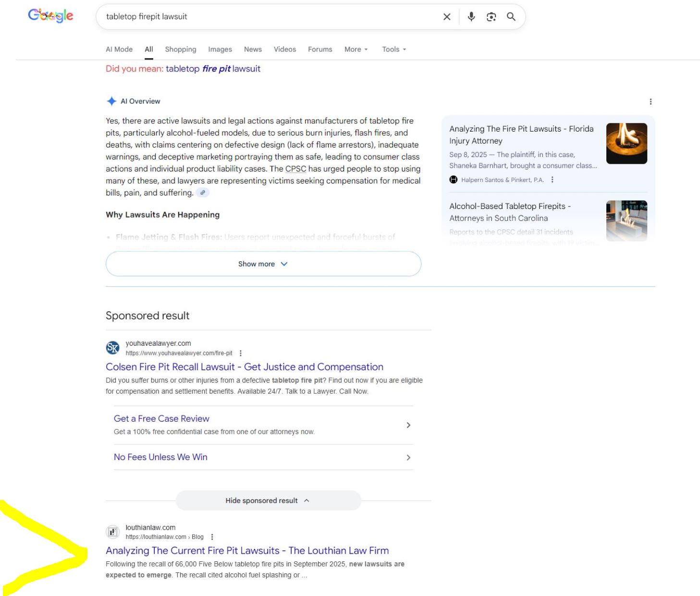Screen dimensions: 700x596
Task: Click the Get a Free Case Review link
Action: [x=161, y=418]
